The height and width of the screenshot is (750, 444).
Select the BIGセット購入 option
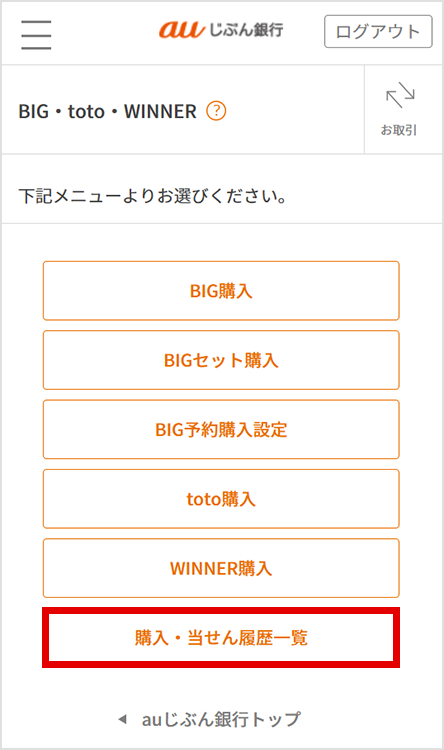(x=221, y=360)
